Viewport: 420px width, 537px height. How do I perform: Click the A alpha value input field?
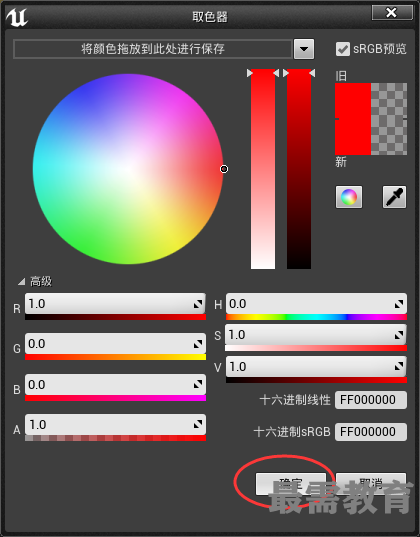point(115,425)
